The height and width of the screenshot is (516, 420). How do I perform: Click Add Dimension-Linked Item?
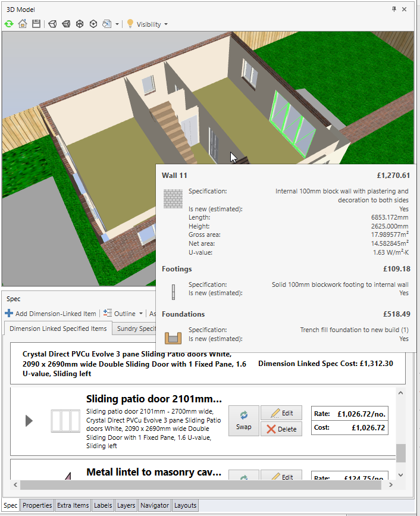pyautogui.click(x=51, y=314)
